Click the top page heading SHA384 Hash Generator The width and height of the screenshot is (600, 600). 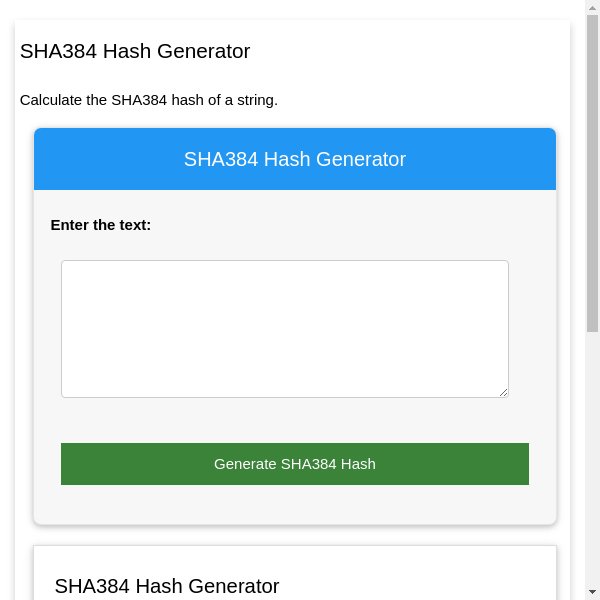click(135, 51)
